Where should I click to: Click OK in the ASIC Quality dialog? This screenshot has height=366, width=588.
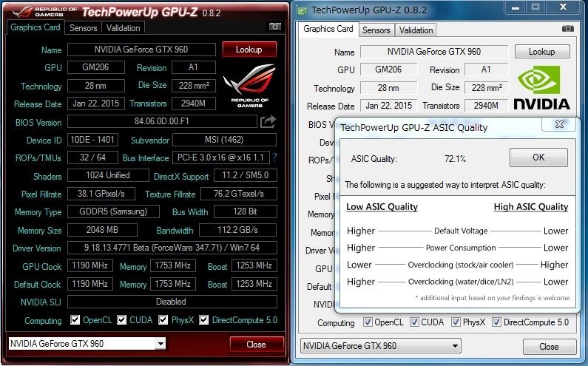[538, 157]
